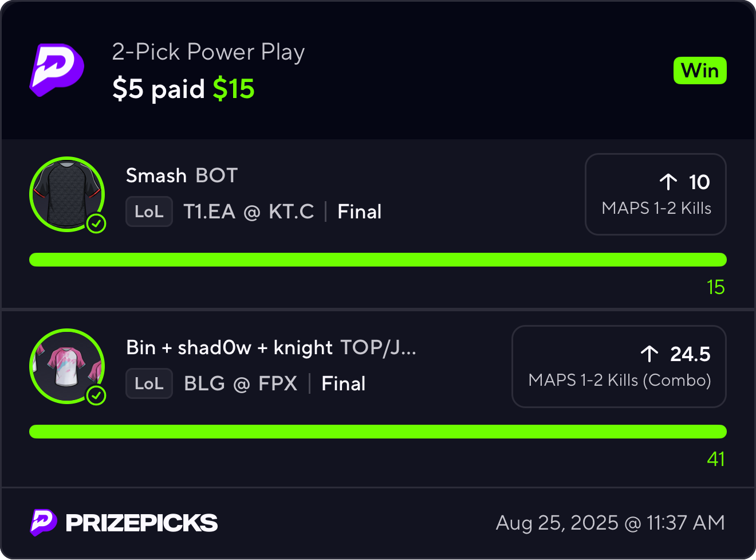The height and width of the screenshot is (560, 756).
Task: Click the Smash player black jersey avatar
Action: click(x=66, y=194)
